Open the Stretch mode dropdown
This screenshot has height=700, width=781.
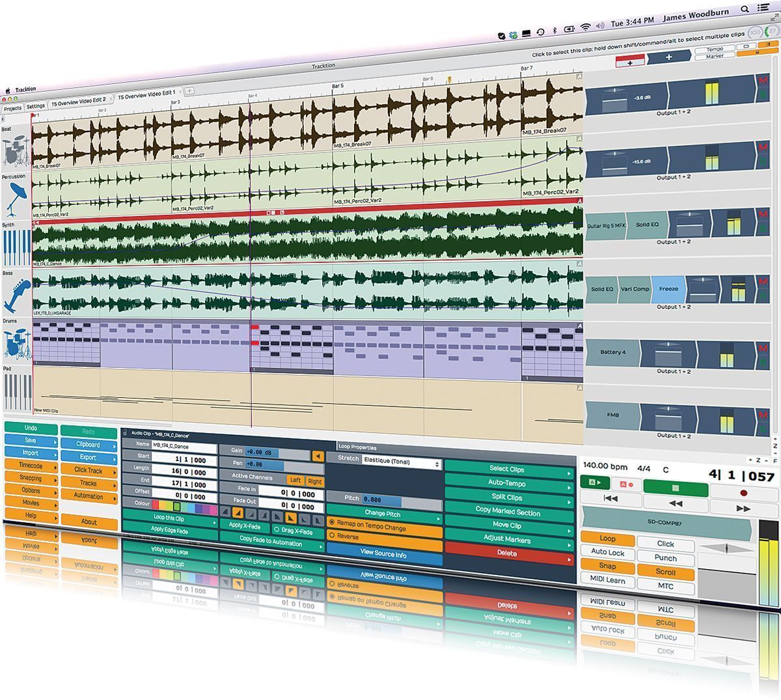[402, 462]
